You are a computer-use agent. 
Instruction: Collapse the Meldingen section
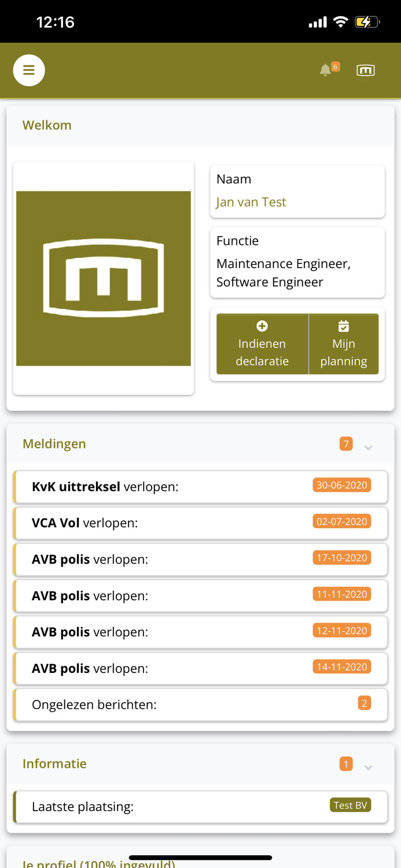tap(369, 446)
